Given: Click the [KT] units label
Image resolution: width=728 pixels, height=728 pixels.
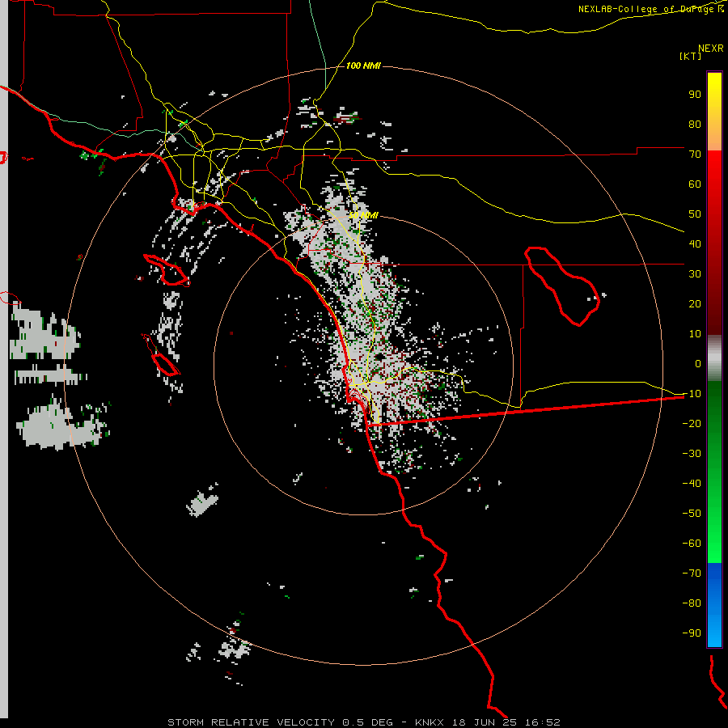Looking at the screenshot, I should coord(690,56).
